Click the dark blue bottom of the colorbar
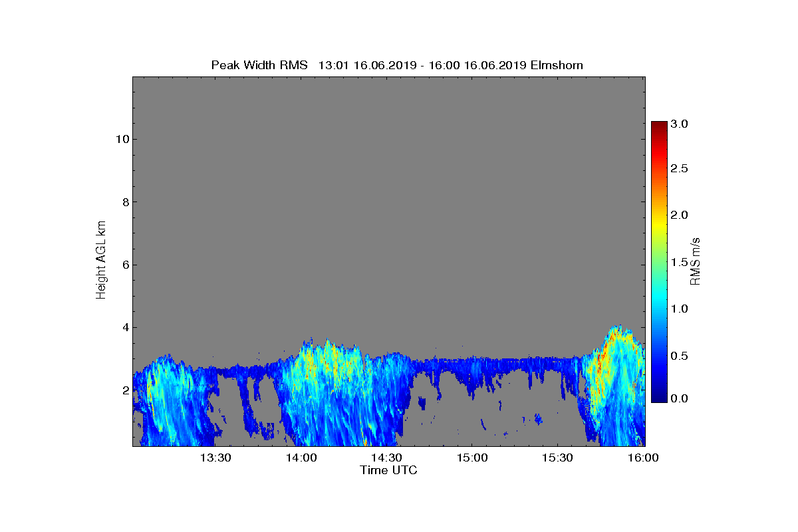 tap(659, 396)
